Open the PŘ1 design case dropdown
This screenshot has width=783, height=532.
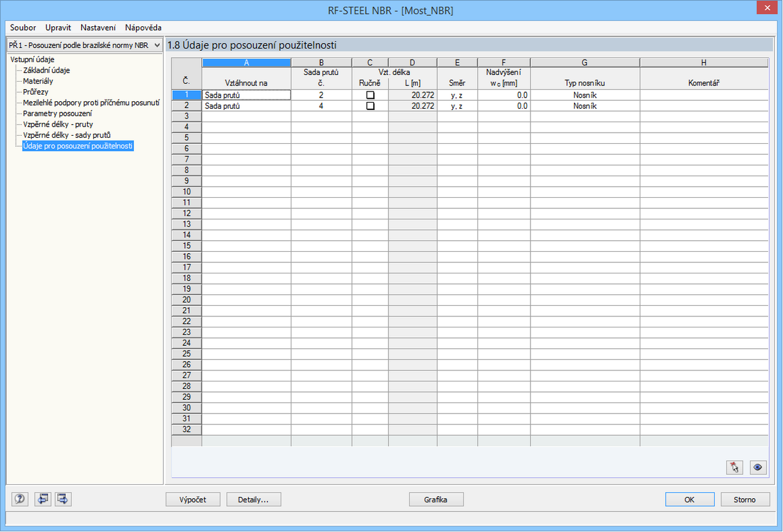coord(84,45)
